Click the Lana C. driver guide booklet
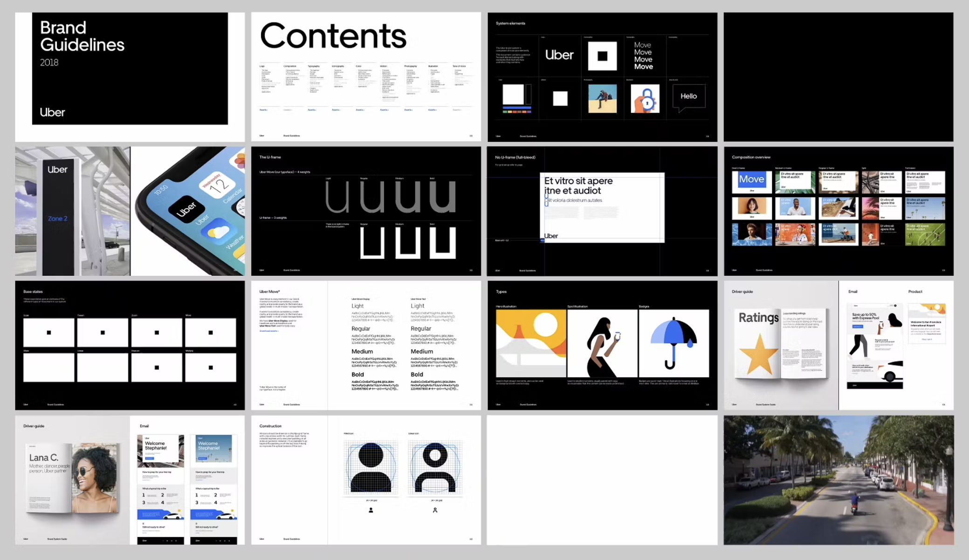This screenshot has height=560, width=969. tap(72, 478)
